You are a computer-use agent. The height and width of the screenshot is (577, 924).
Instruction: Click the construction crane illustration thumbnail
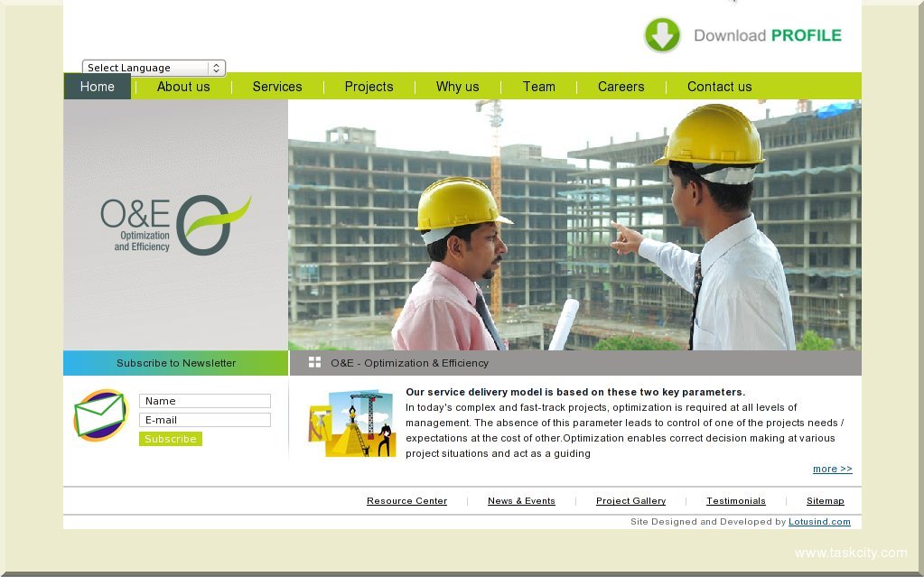[352, 423]
